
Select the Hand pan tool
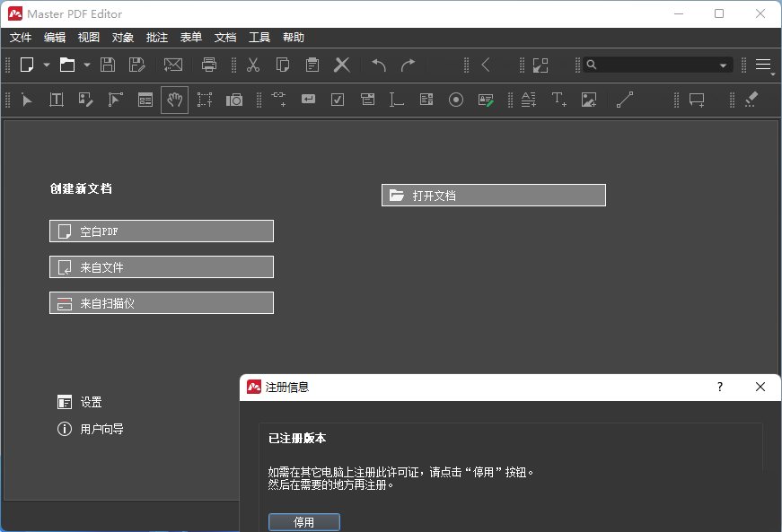[x=174, y=99]
